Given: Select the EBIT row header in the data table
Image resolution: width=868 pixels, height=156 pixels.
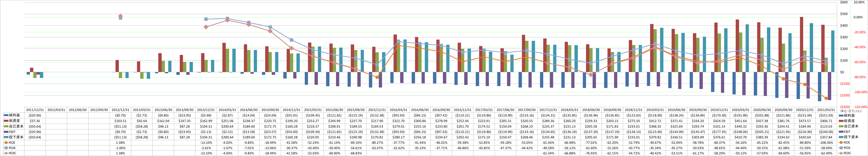Looking at the screenshot, I should click(x=14, y=132).
